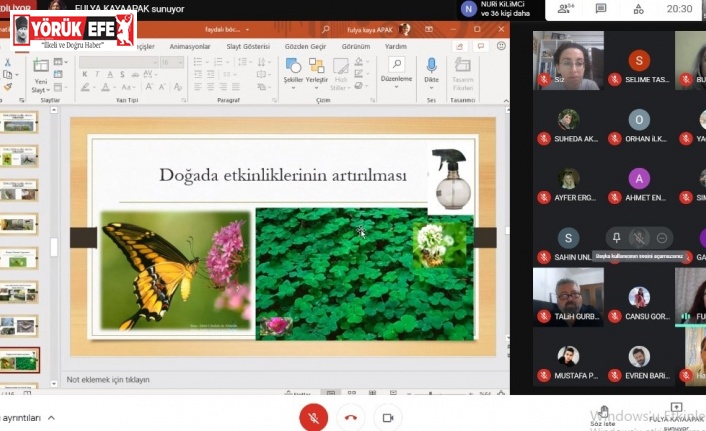
Task: Raise hand with 'Söz iste' button
Action: click(603, 416)
